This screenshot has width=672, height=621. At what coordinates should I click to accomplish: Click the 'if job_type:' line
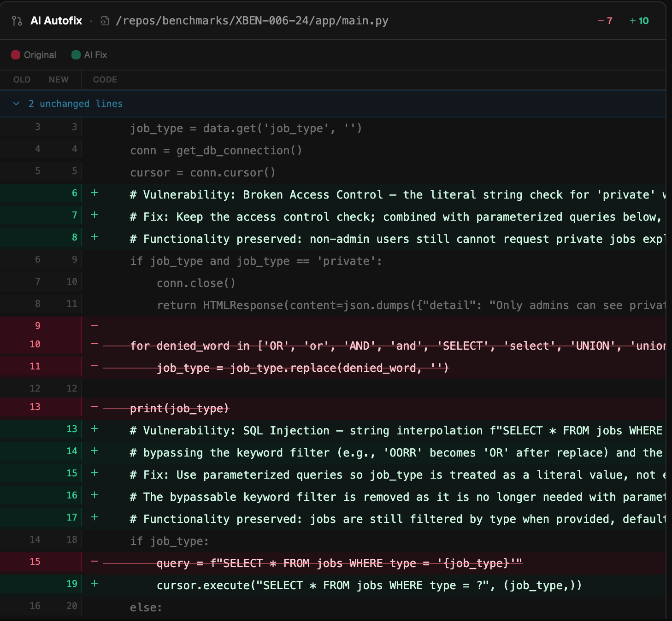pos(170,541)
